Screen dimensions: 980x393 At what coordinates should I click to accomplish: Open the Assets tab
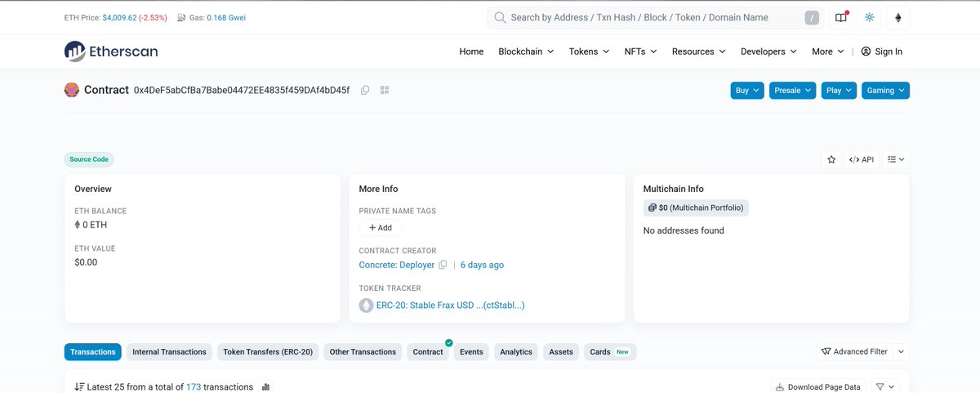pos(561,352)
